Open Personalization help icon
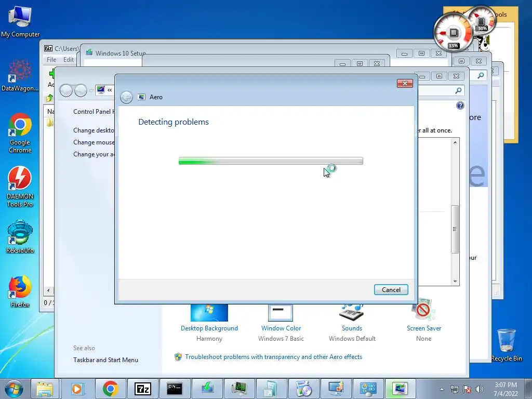 [x=460, y=105]
